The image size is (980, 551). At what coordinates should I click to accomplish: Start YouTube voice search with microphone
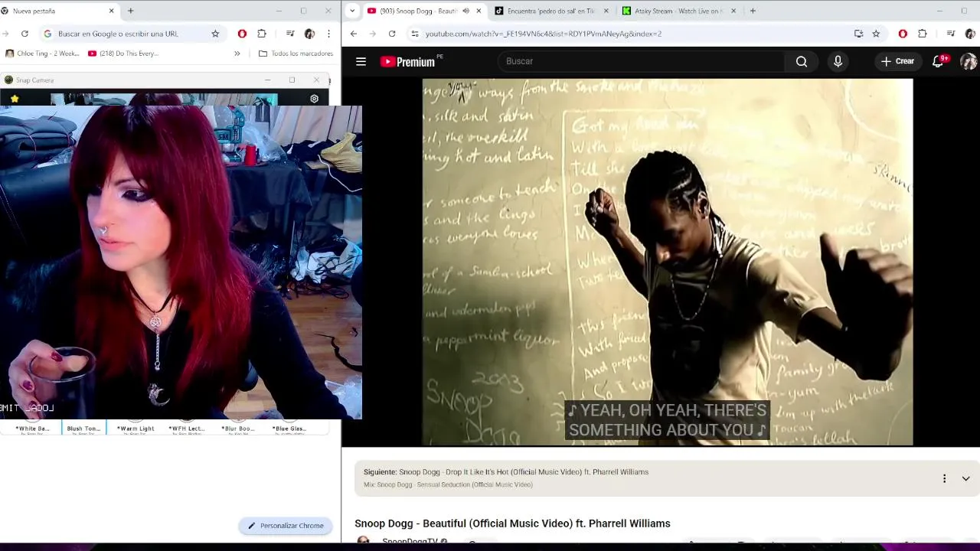(x=838, y=61)
